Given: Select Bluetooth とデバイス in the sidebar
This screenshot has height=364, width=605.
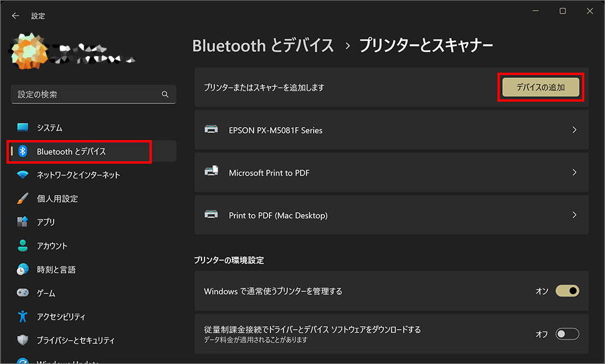Looking at the screenshot, I should pyautogui.click(x=93, y=151).
